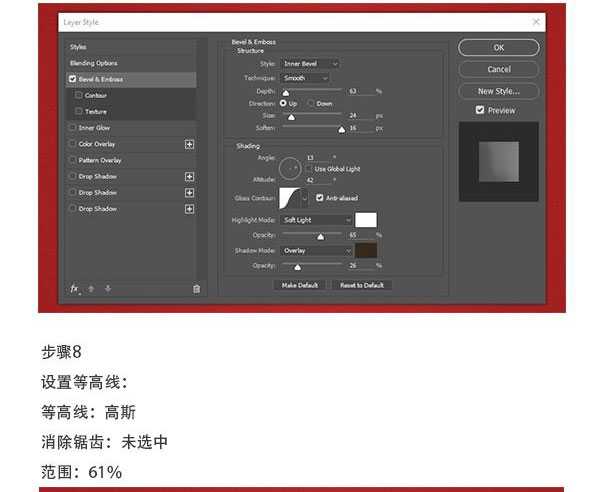Click the move effect up arrow
Viewport: 600px width, 492px height.
tap(91, 289)
